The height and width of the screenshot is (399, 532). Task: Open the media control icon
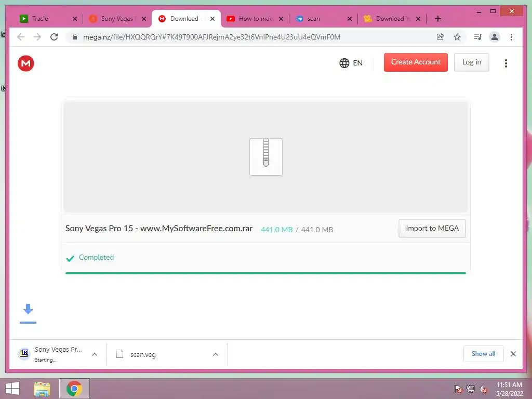478,37
